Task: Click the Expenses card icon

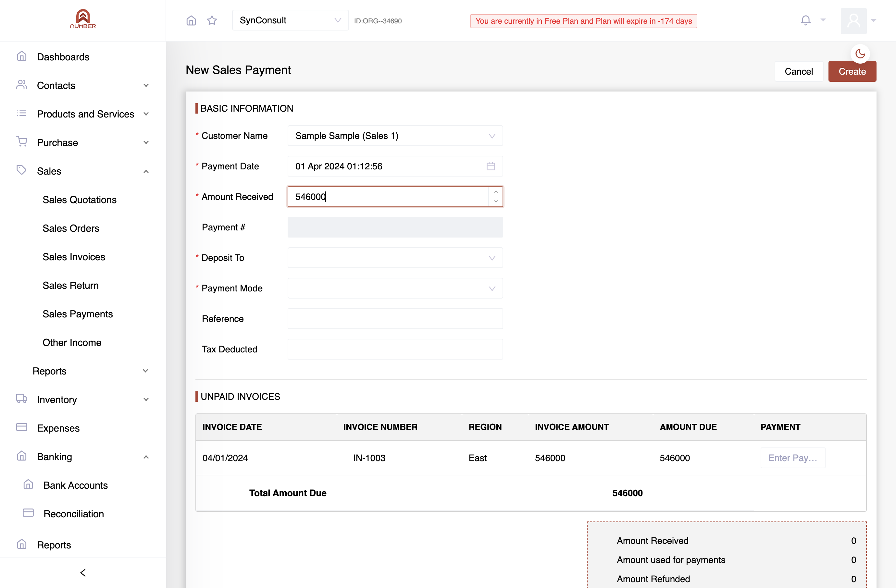Action: 22,427
